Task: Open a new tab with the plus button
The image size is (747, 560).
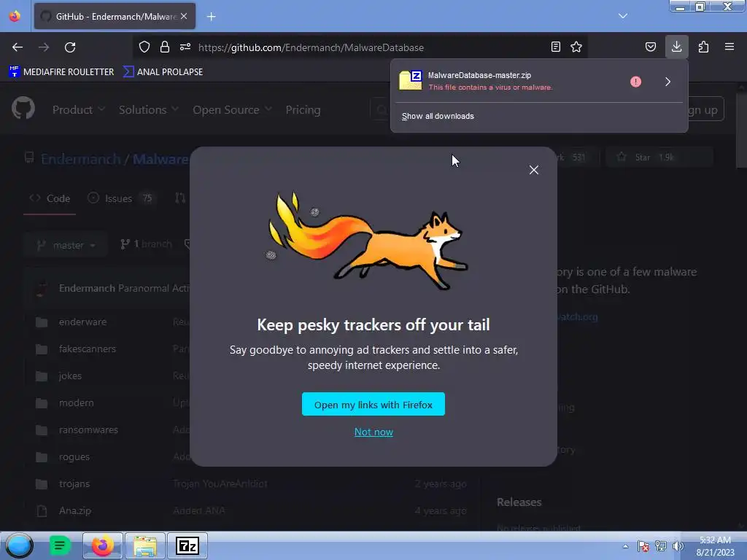Action: tap(211, 17)
